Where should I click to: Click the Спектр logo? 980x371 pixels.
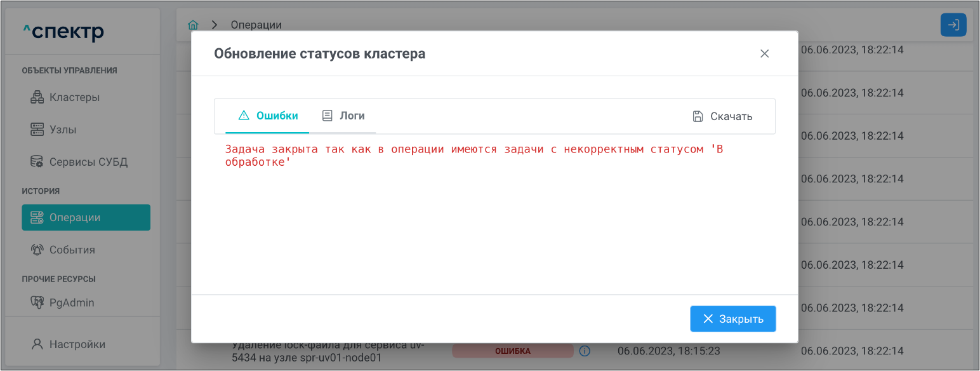[x=63, y=31]
